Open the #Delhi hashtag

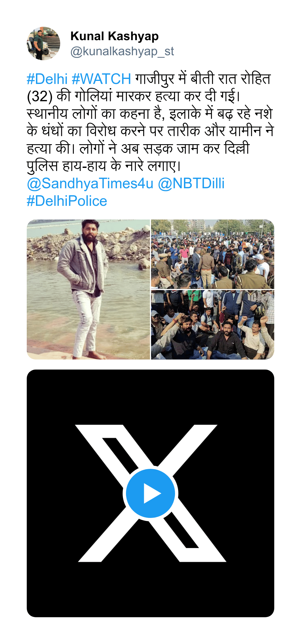point(47,79)
